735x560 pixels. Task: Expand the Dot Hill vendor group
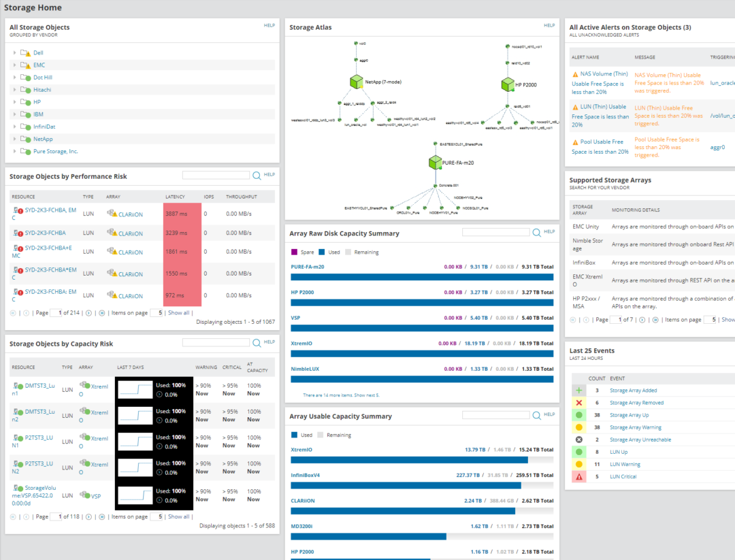tap(14, 78)
